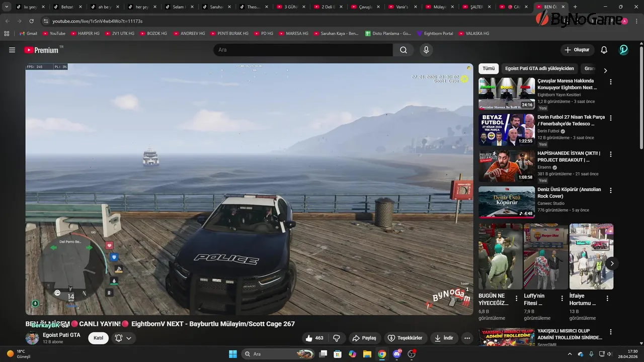
Task: Open the VALASKA HG bookmark
Action: pos(473,33)
